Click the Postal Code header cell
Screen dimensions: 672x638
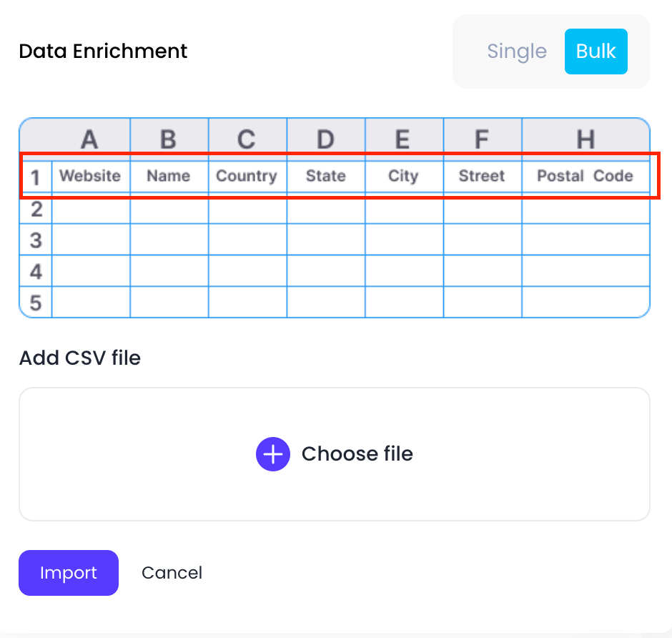pos(585,176)
